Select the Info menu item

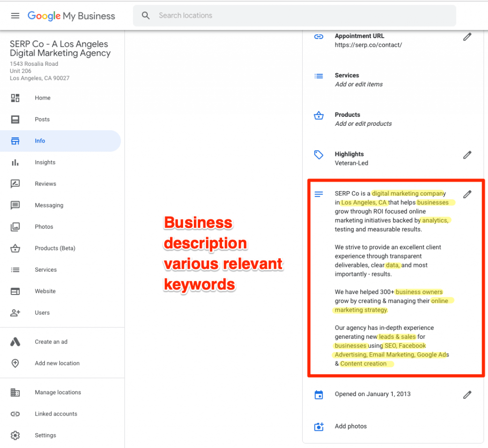(x=40, y=141)
